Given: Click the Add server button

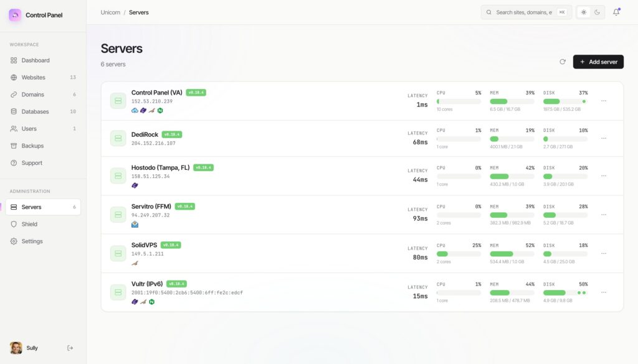Looking at the screenshot, I should click(x=598, y=62).
